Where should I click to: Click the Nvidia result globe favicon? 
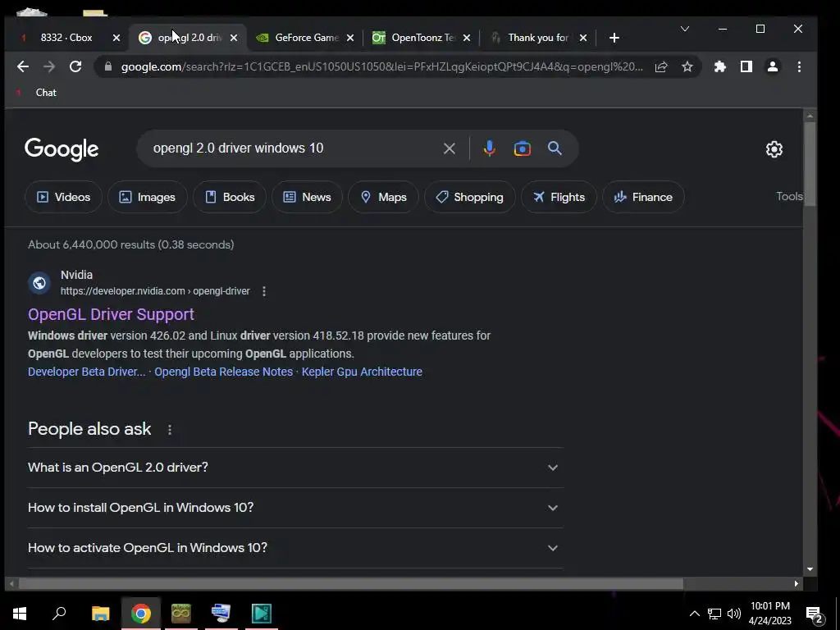[x=39, y=283]
